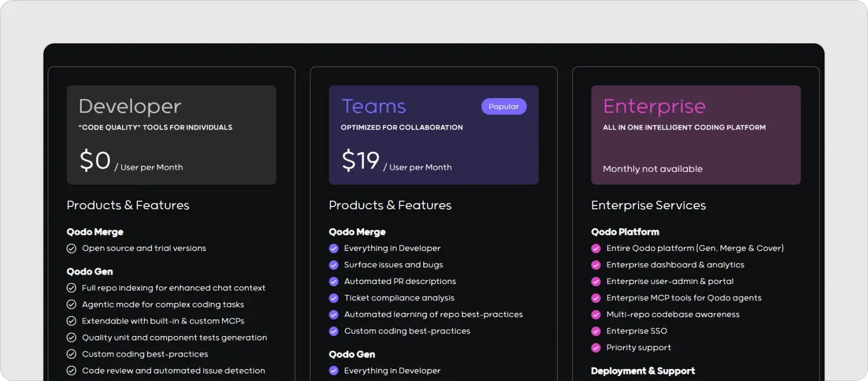Click pink check beside Enterprise user-admin & portal

(596, 281)
